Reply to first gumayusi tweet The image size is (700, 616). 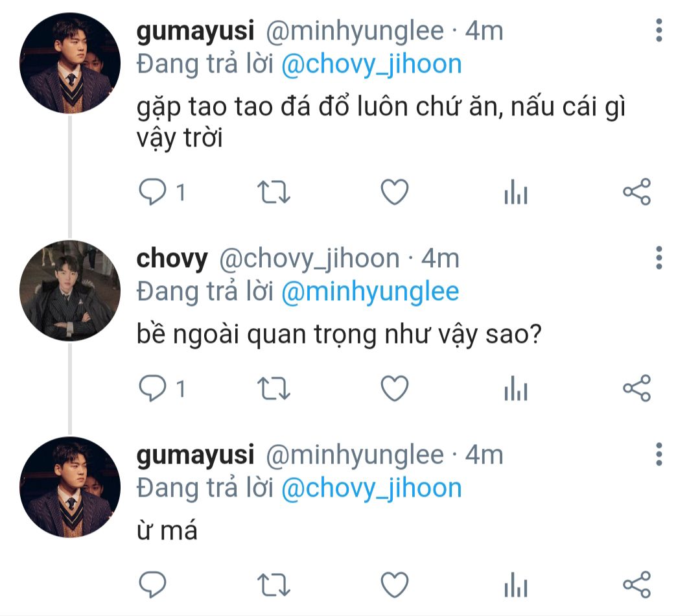tap(154, 193)
